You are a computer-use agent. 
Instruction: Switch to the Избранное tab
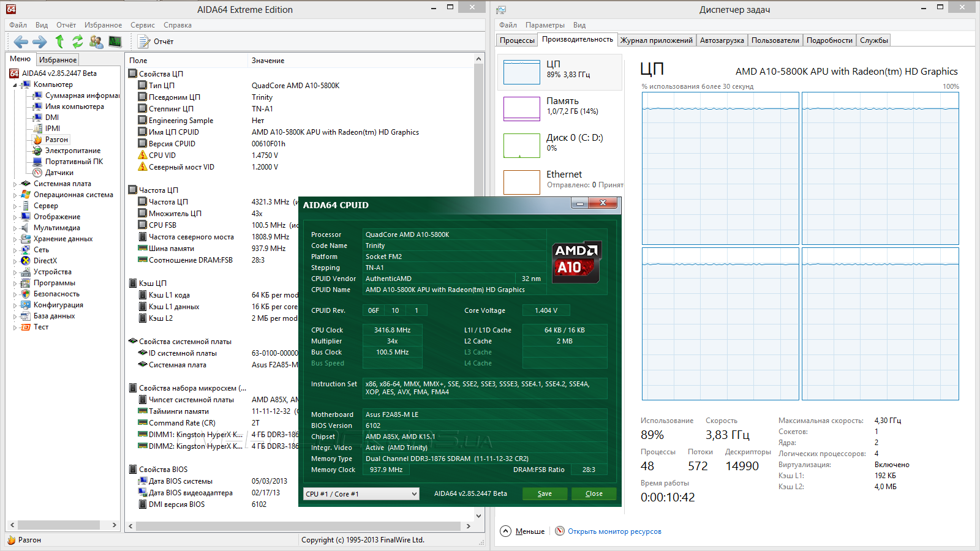click(58, 60)
